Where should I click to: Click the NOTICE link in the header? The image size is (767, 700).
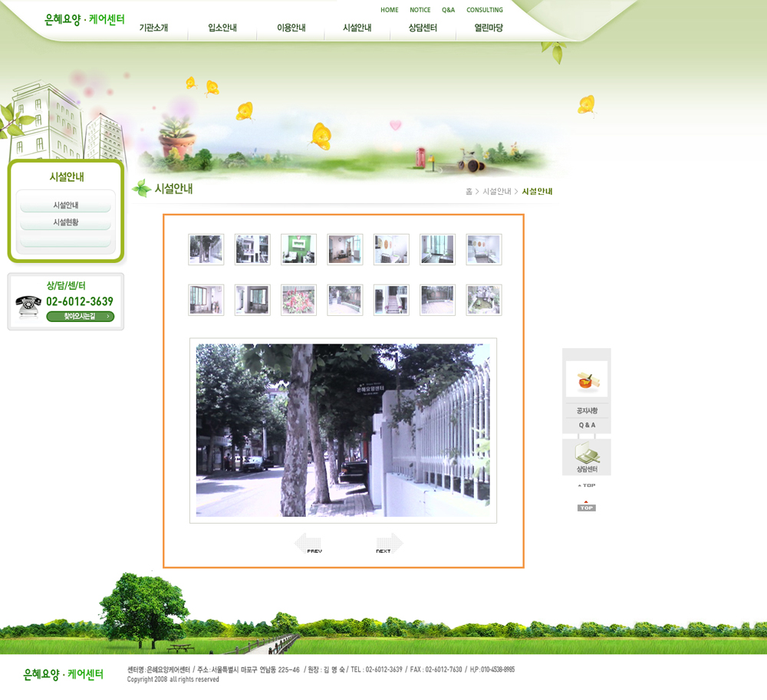click(x=420, y=10)
